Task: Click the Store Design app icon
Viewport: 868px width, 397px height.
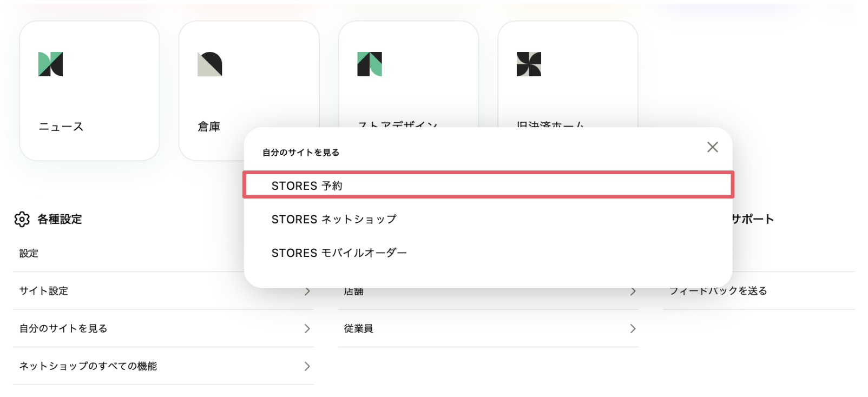Action: click(370, 64)
